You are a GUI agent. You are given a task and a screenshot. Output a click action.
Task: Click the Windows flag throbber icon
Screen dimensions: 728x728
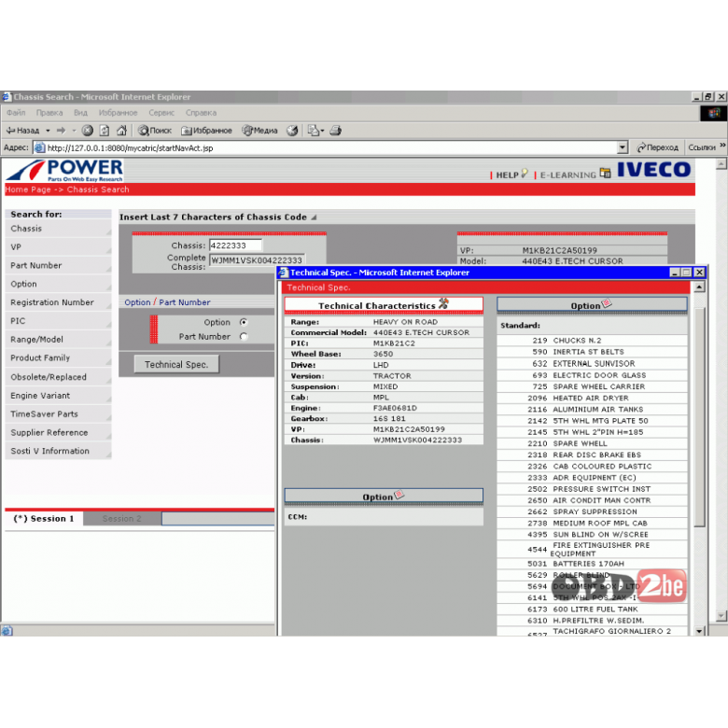pyautogui.click(x=714, y=113)
